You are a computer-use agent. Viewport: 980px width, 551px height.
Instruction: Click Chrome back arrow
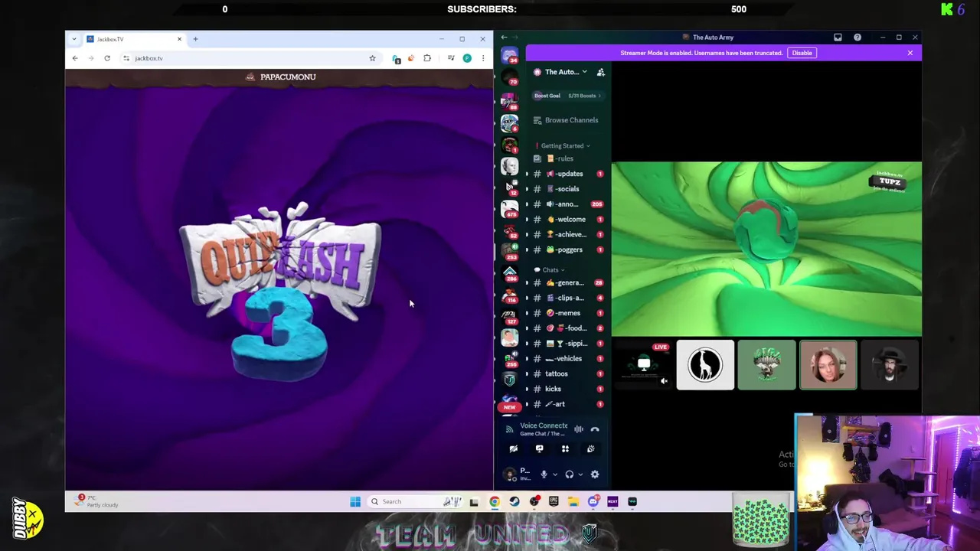tap(75, 58)
